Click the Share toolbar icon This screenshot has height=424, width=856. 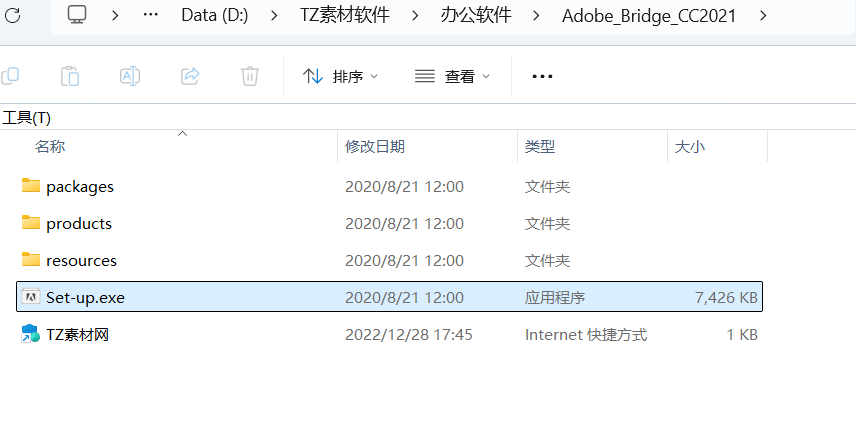pyautogui.click(x=190, y=76)
